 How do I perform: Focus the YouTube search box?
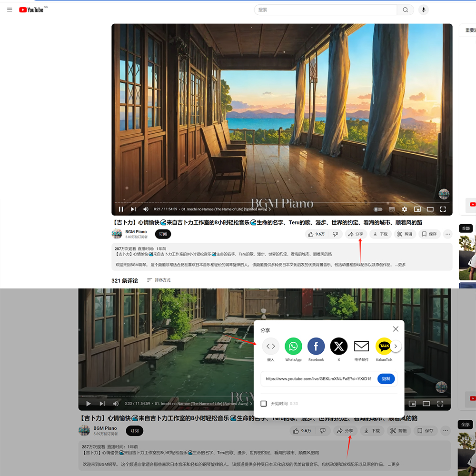[x=326, y=10]
